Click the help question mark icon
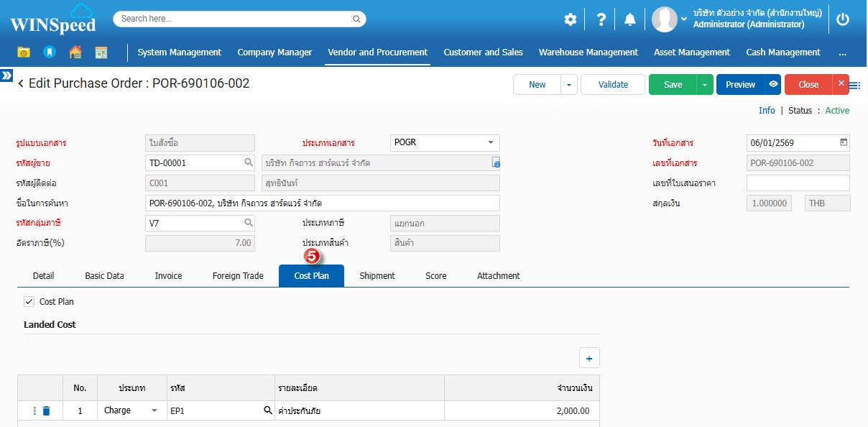 (x=601, y=19)
